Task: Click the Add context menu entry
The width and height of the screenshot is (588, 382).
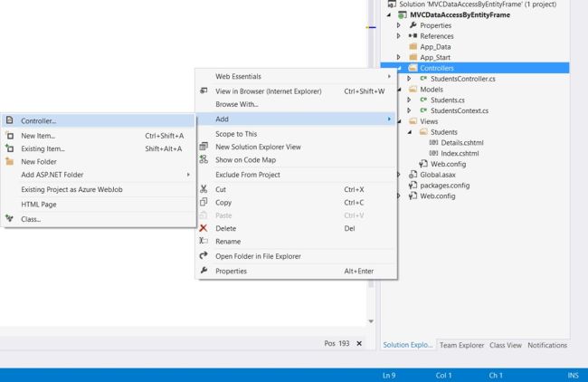Action: [296, 119]
